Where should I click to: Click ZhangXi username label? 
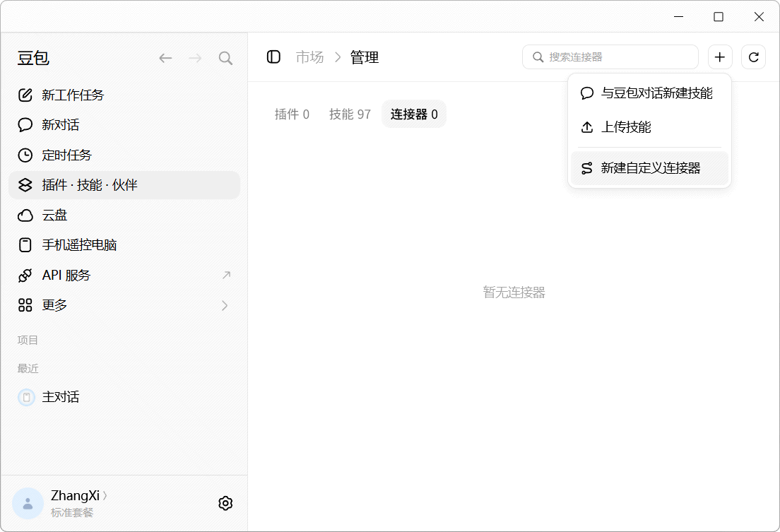(x=75, y=496)
